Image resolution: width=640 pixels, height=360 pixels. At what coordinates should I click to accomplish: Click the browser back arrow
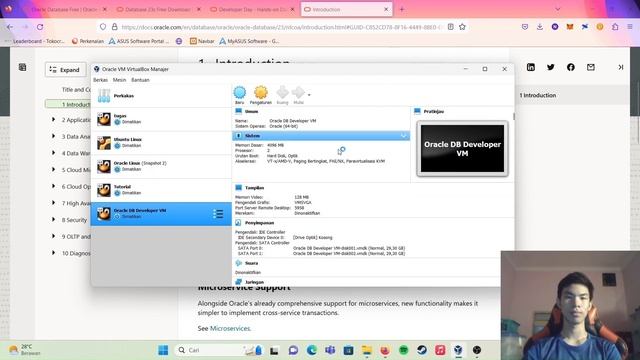click(x=10, y=27)
